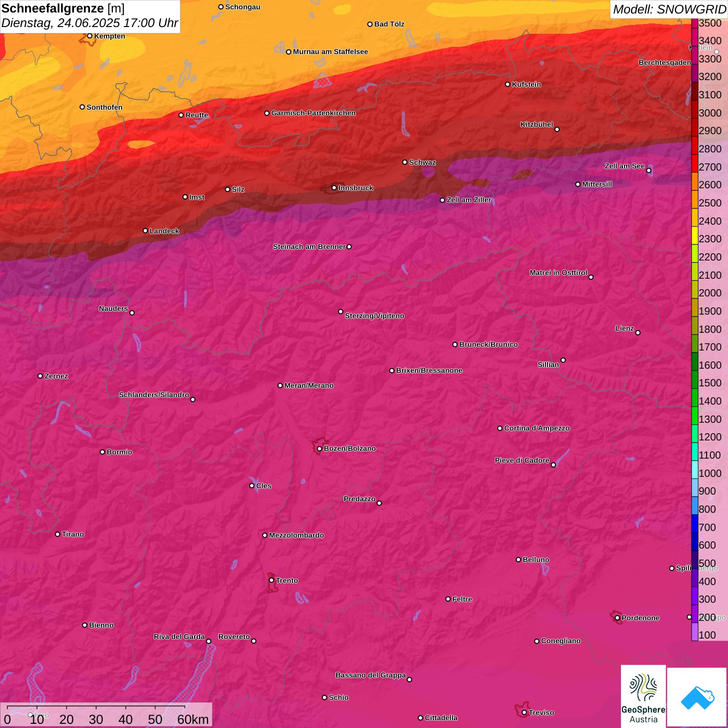
Task: Click the Pieve di Cadore label
Action: (x=522, y=460)
